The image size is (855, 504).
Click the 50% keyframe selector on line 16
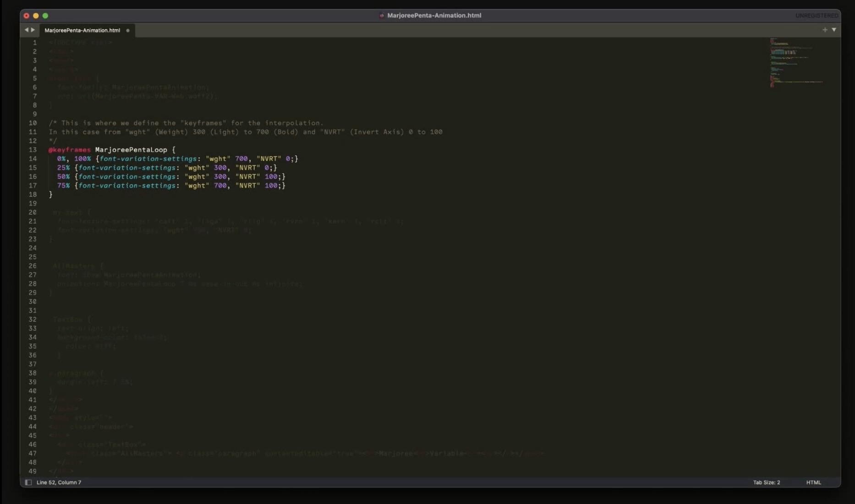click(63, 177)
